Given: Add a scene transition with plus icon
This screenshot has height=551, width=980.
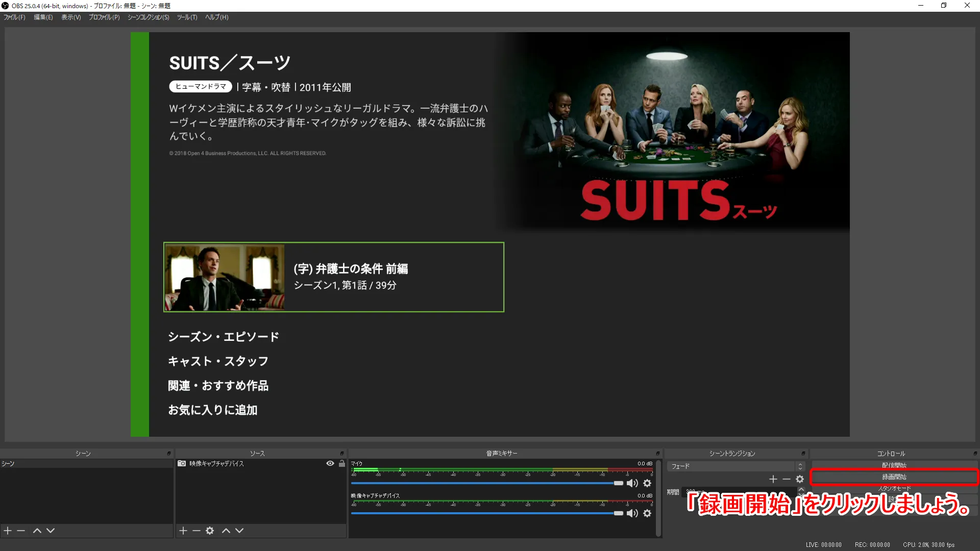Looking at the screenshot, I should [x=773, y=479].
